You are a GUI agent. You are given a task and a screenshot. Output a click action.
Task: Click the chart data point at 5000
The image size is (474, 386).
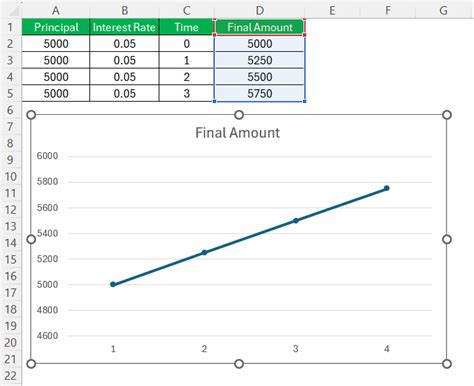[113, 284]
